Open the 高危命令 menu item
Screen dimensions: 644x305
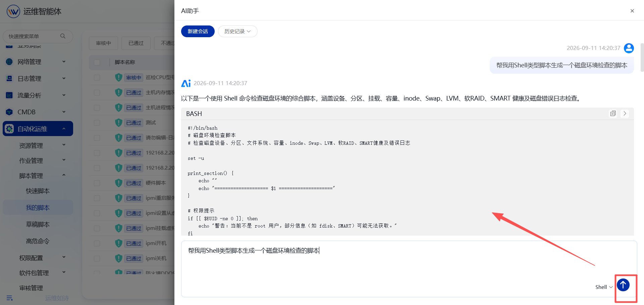pyautogui.click(x=38, y=241)
